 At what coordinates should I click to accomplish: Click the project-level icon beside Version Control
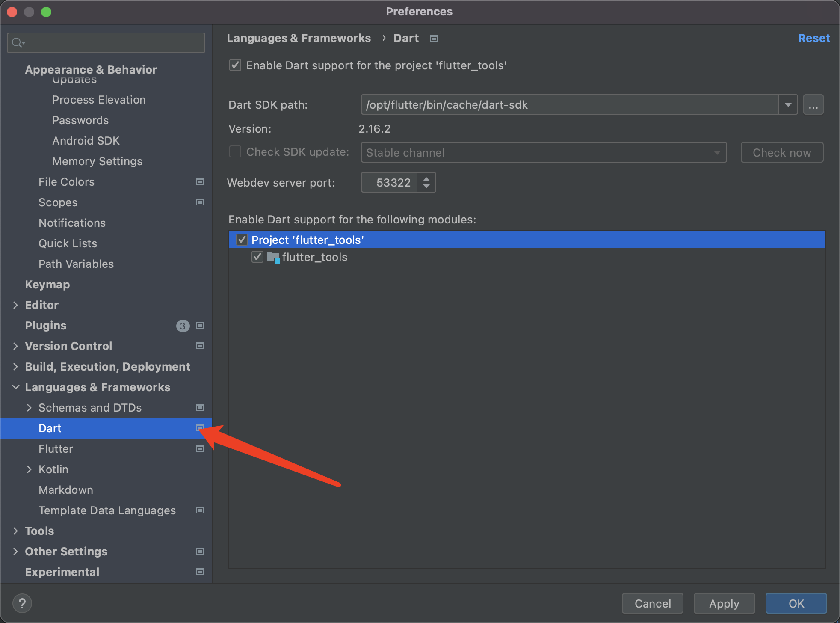click(x=199, y=346)
